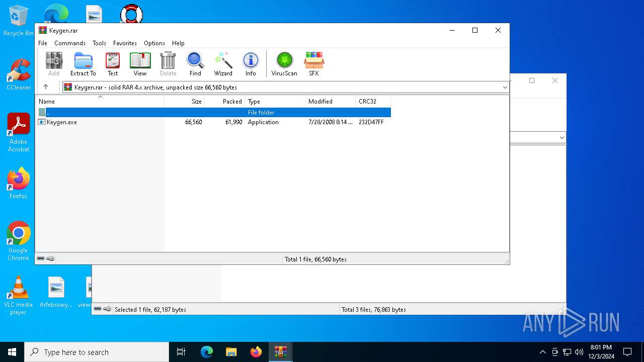Sort by the Type column header
The width and height of the screenshot is (644, 362).
click(x=275, y=102)
